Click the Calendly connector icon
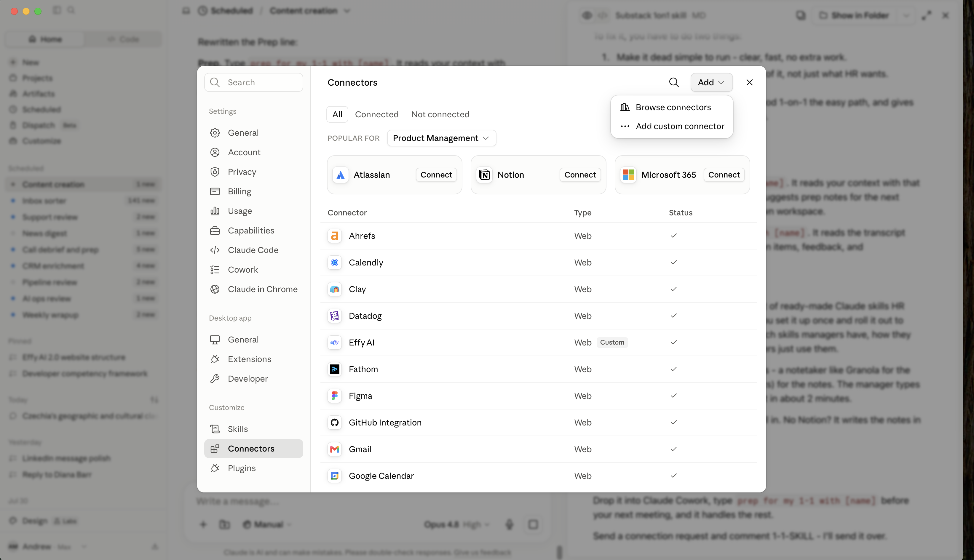The width and height of the screenshot is (974, 560). point(334,262)
